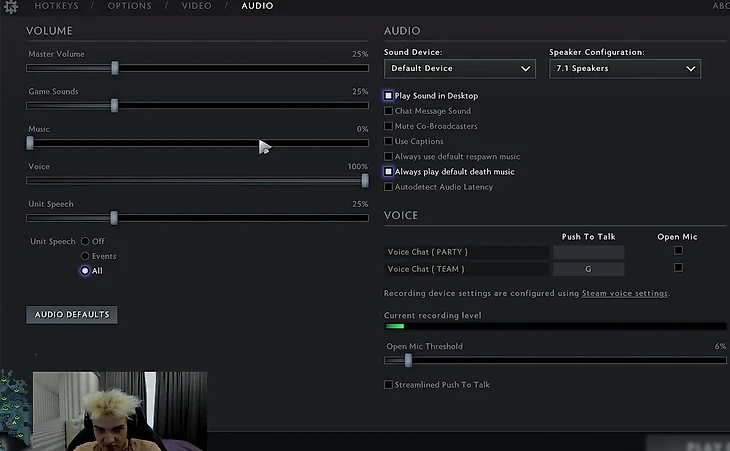
Task: Open the Speaker Configuration dropdown
Action: (x=624, y=69)
